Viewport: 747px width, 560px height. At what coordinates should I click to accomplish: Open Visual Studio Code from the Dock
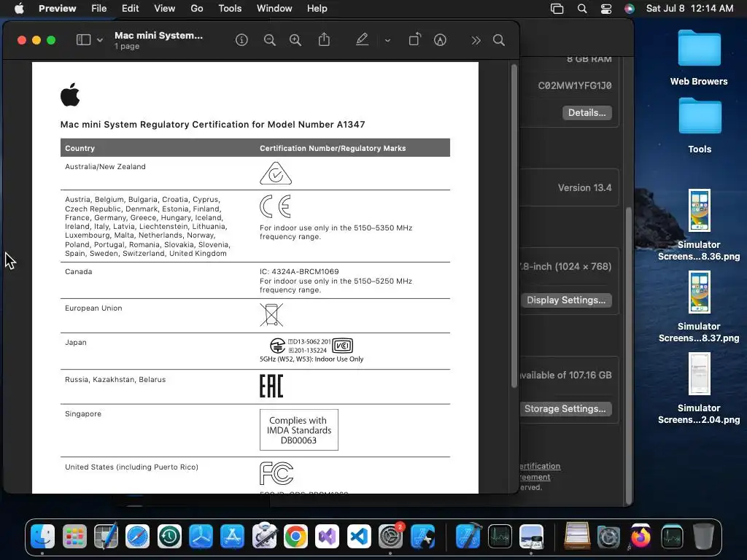(x=359, y=537)
